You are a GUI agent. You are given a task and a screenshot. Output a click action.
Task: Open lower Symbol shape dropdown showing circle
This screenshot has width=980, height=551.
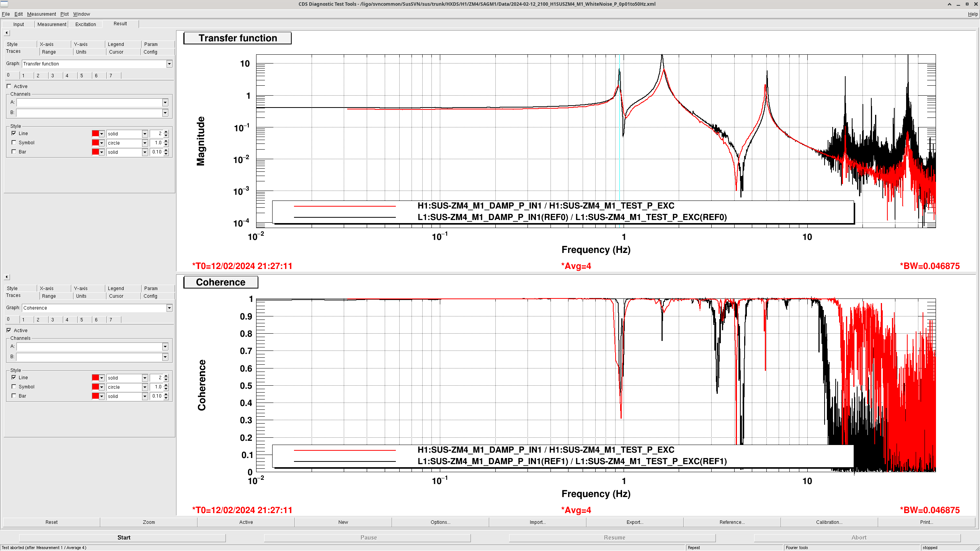click(x=145, y=387)
